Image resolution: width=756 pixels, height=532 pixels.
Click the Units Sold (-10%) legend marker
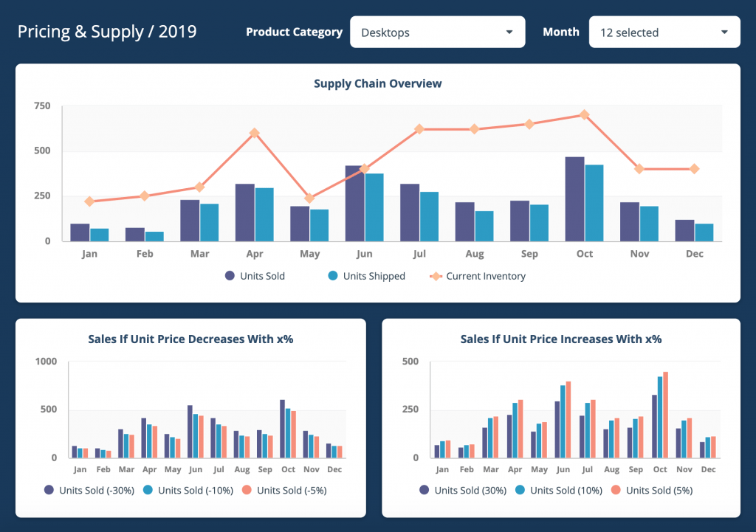(x=147, y=490)
